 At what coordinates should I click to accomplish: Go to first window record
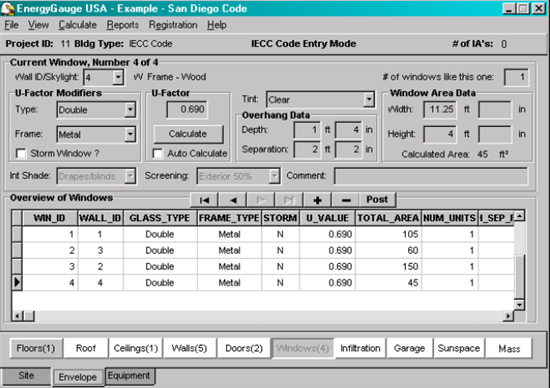point(204,200)
